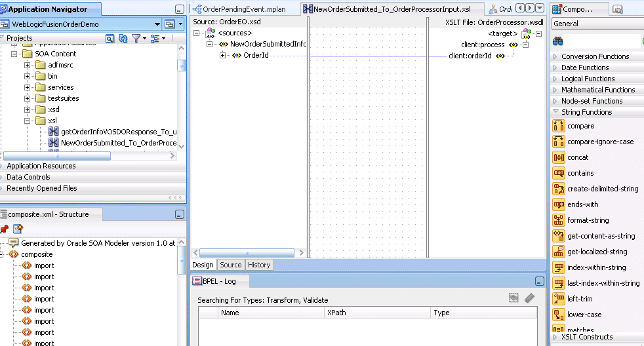
Task: Click the Projects tree horizontal scrollbar thumb
Action: [x=57, y=156]
